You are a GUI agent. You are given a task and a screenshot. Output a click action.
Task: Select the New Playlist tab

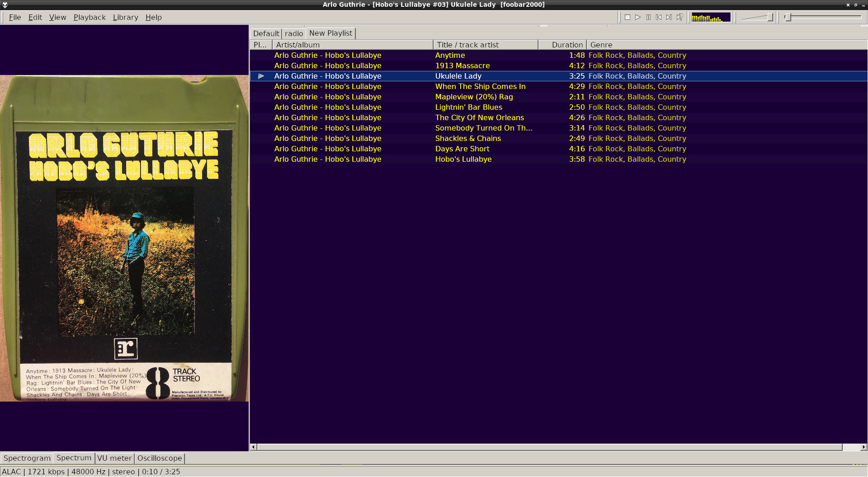(x=331, y=33)
